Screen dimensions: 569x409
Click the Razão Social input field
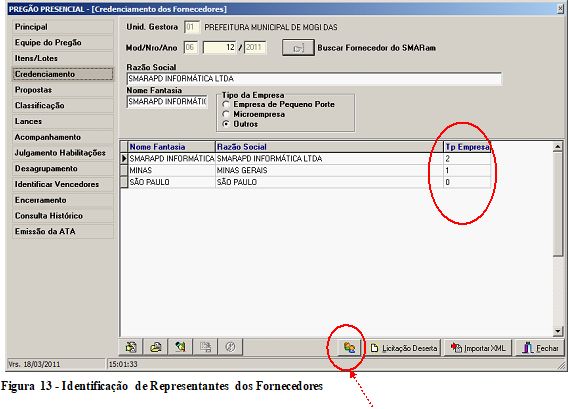coord(314,78)
